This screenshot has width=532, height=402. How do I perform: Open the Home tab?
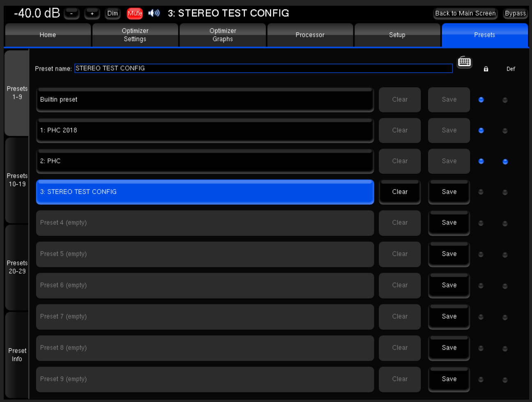point(48,35)
